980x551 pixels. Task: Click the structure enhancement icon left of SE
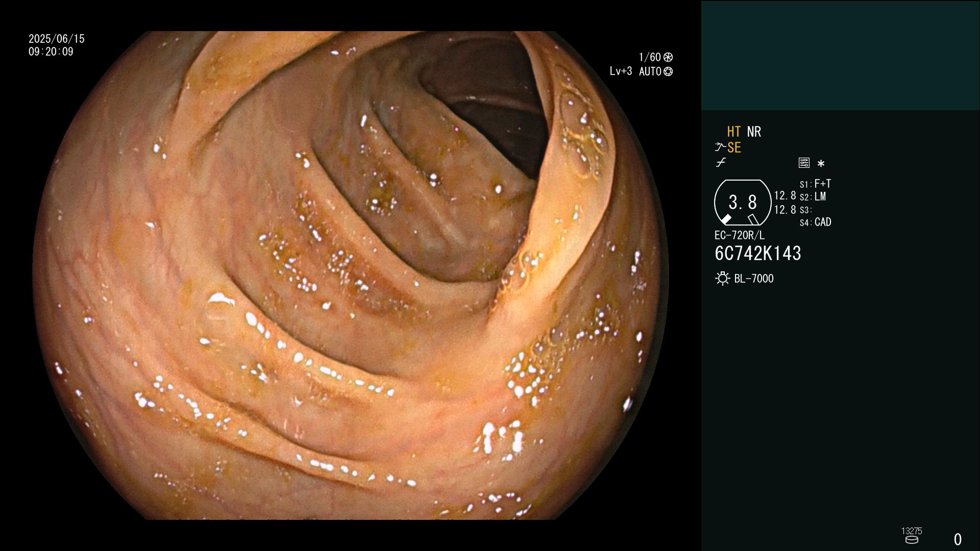tap(720, 147)
